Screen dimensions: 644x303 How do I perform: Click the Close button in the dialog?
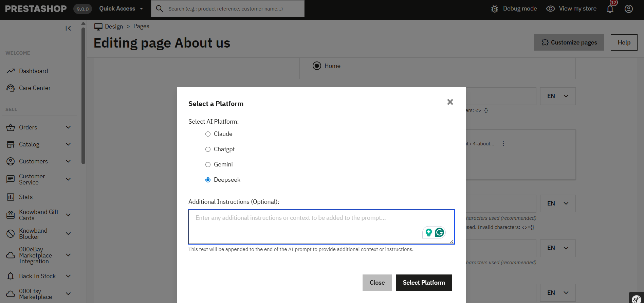coord(377,283)
